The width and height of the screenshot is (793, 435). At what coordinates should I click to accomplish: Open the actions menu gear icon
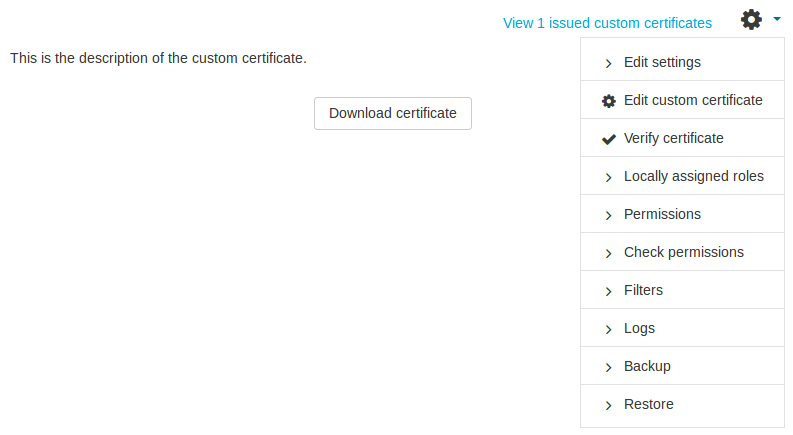click(x=751, y=19)
